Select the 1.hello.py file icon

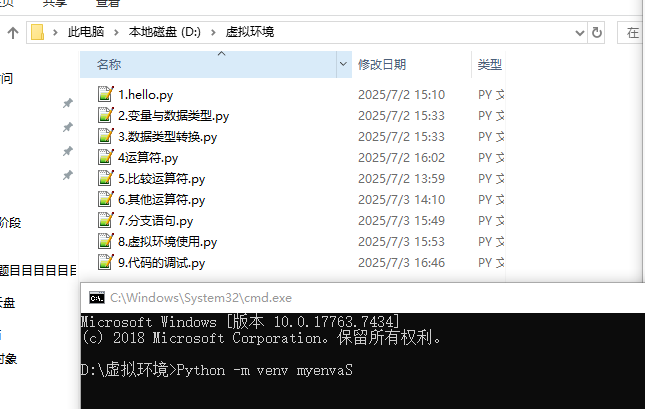pos(106,94)
